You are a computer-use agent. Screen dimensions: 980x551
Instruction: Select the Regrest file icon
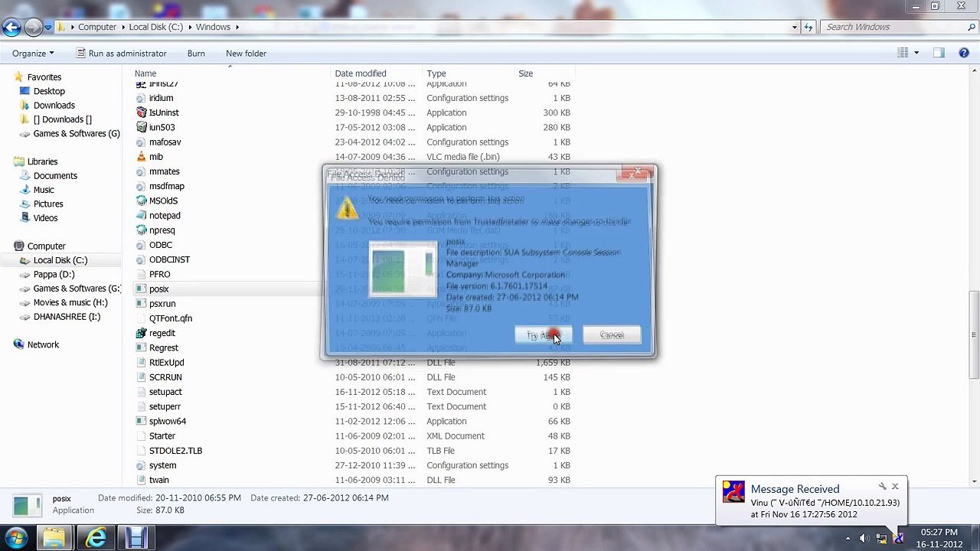[141, 347]
